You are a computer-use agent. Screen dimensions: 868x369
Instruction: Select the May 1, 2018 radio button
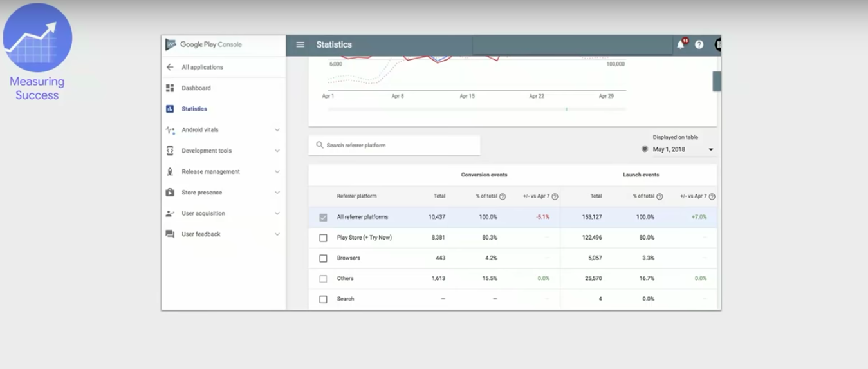pyautogui.click(x=645, y=149)
